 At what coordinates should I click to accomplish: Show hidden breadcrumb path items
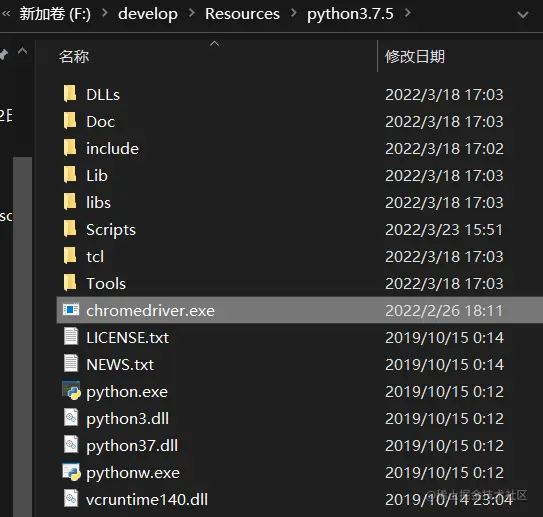(7, 14)
